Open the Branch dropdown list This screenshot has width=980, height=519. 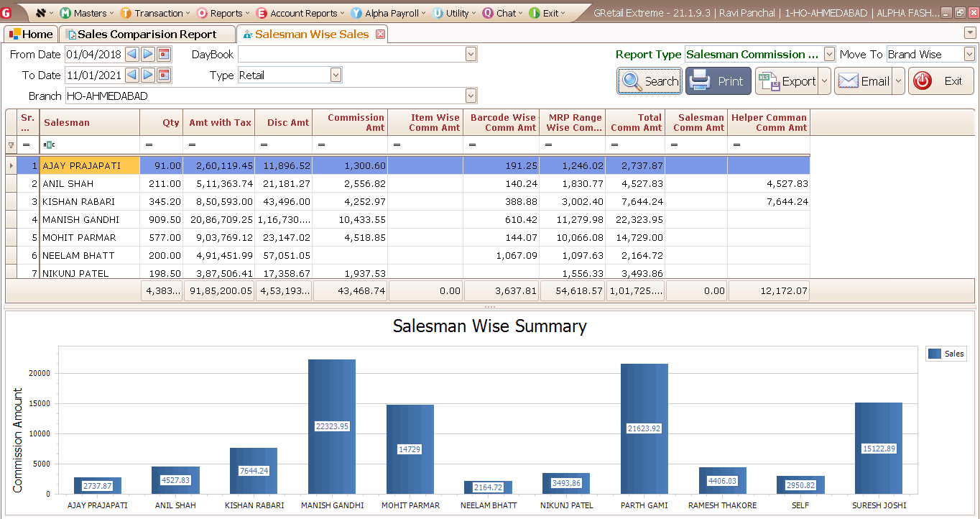click(x=471, y=96)
